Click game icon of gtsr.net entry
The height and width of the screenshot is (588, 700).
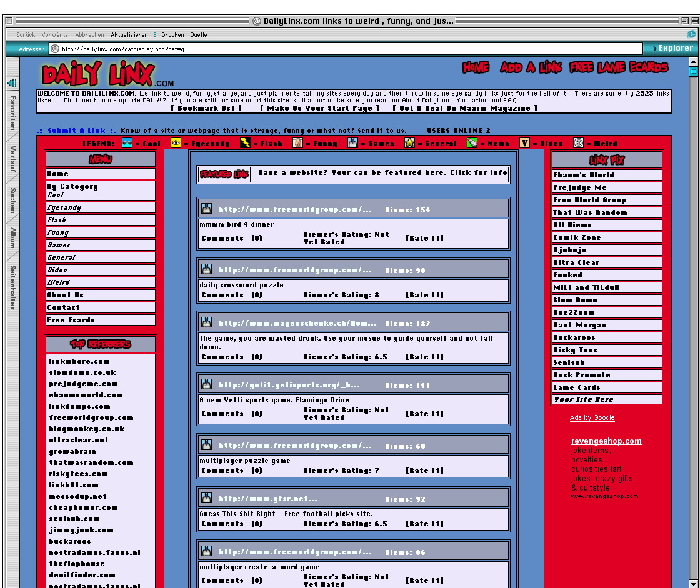click(x=206, y=497)
